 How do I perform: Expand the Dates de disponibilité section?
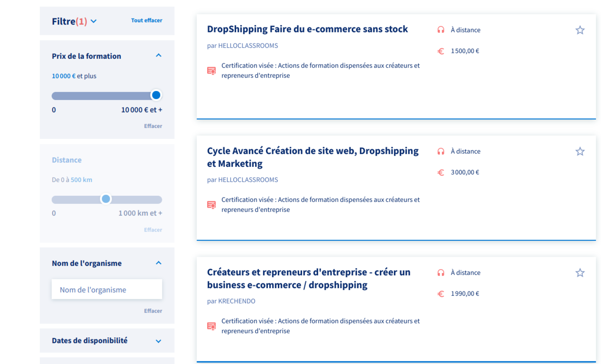coord(158,341)
